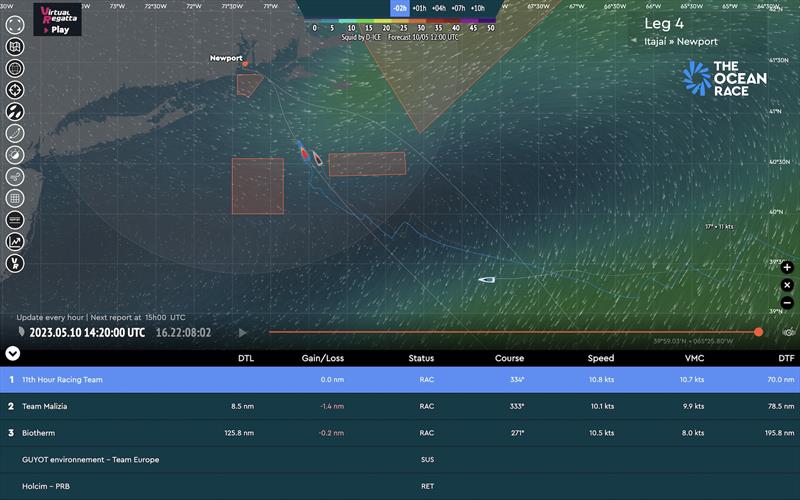Click Biotherm's 125.8 nm DTL value
Image resolution: width=800 pixels, height=500 pixels.
pos(239,433)
